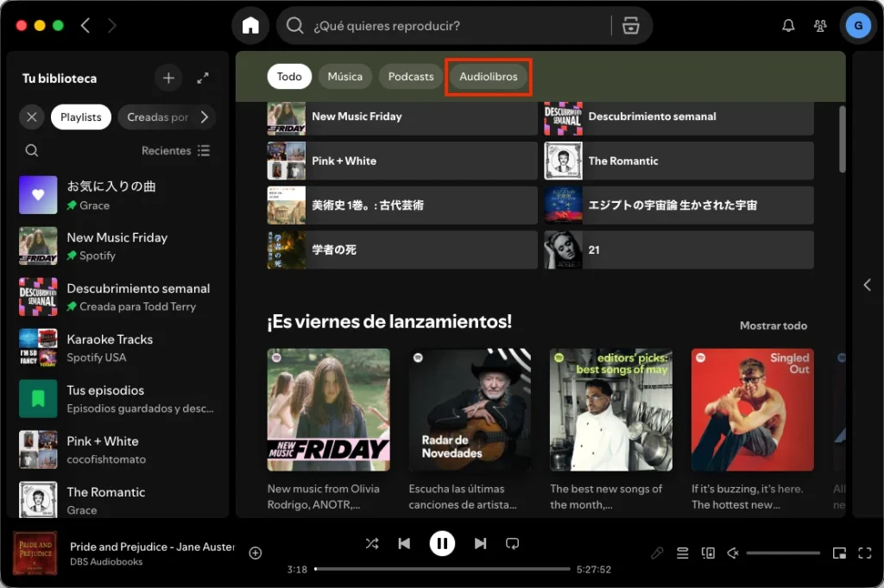
Task: Pause playback
Action: point(442,543)
